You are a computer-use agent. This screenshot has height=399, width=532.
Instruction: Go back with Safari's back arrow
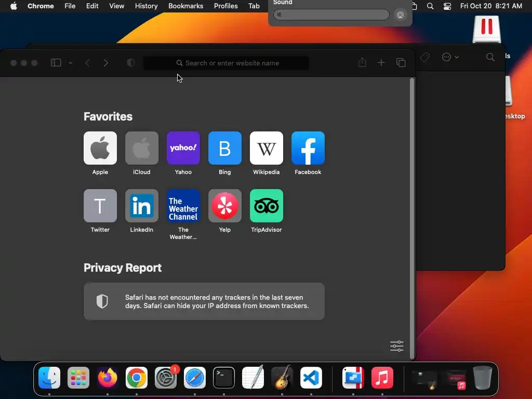pos(87,63)
